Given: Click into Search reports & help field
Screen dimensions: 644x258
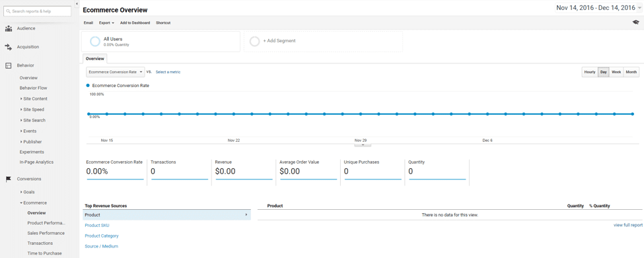Looking at the screenshot, I should tap(38, 11).
